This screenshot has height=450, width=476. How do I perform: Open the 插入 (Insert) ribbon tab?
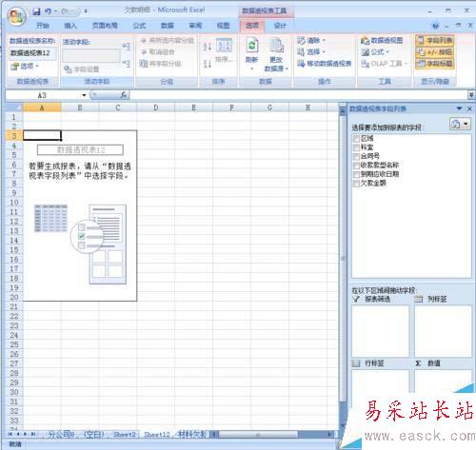click(x=70, y=26)
